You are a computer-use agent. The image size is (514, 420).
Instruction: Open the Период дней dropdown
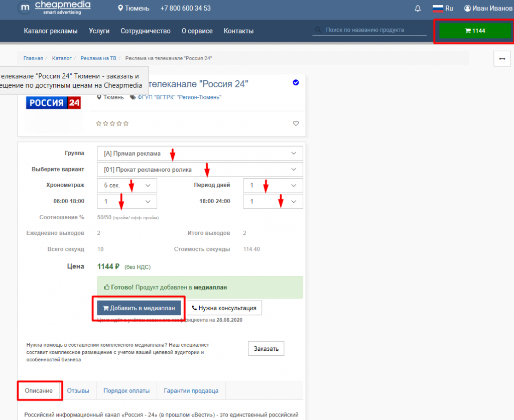(273, 186)
